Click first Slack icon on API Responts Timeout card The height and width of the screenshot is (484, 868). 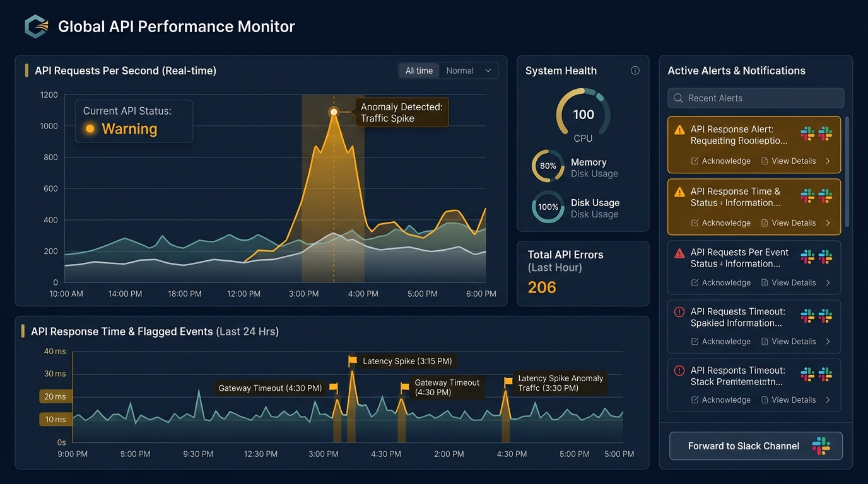(807, 374)
